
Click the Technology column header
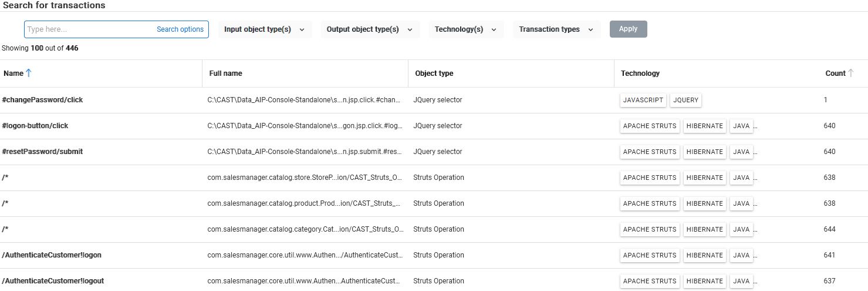(x=640, y=73)
